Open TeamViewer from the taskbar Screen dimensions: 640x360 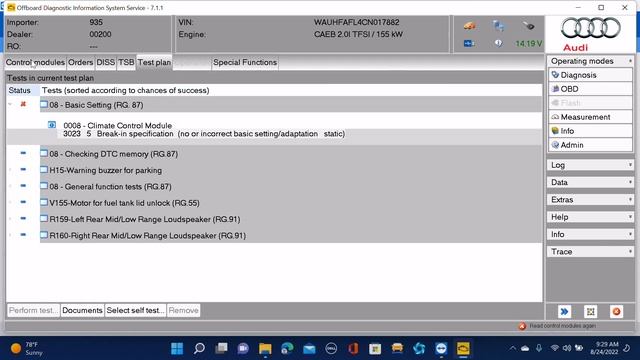tap(441, 348)
